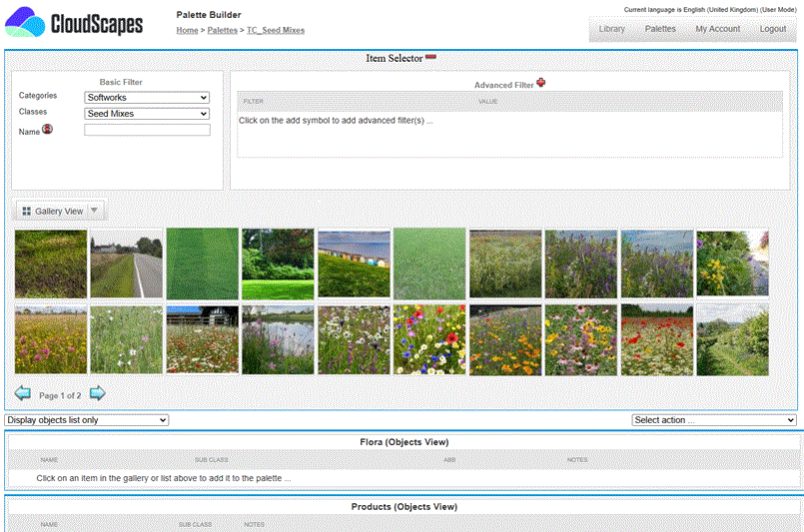Go to the previous gallery page with the left arrow
Image resolution: width=804 pixels, height=532 pixels.
click(x=23, y=393)
